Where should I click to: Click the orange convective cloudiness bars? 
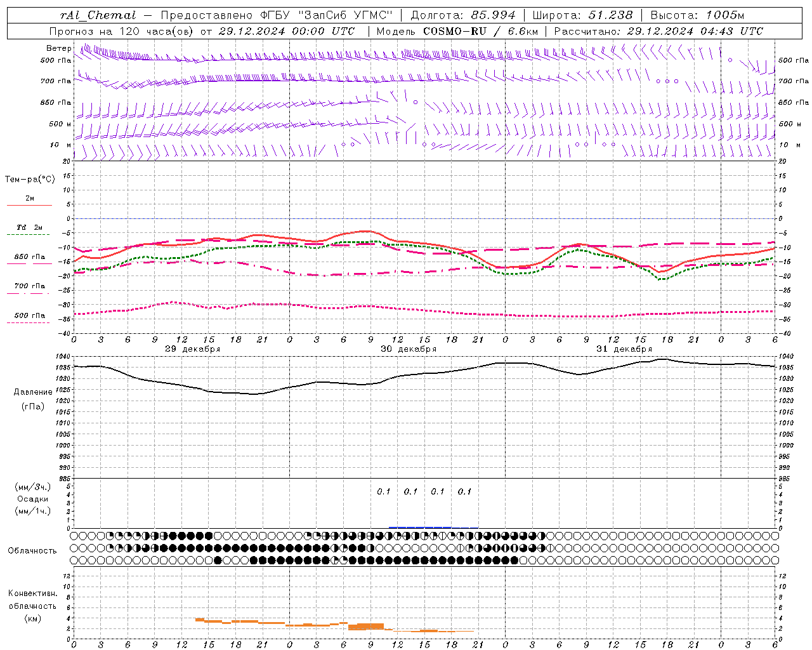click(366, 627)
